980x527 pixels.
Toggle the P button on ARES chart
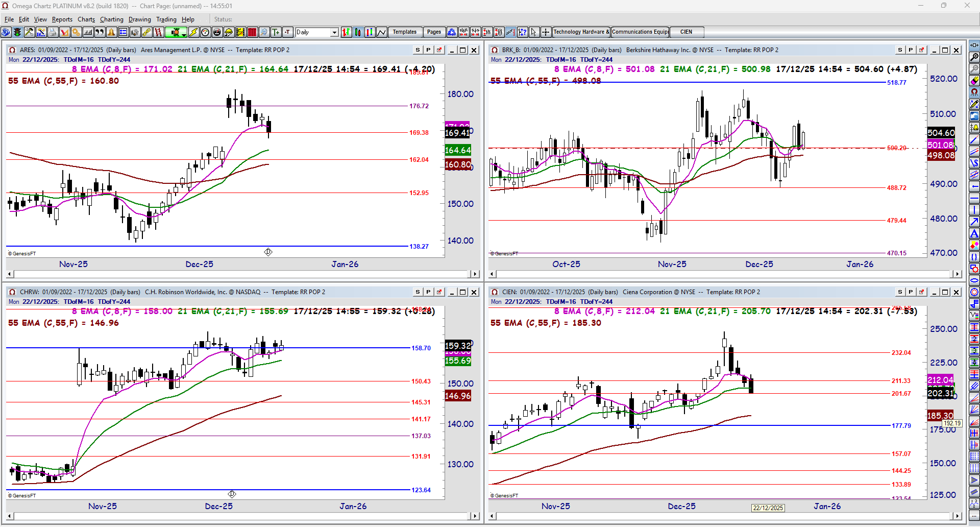coord(428,50)
